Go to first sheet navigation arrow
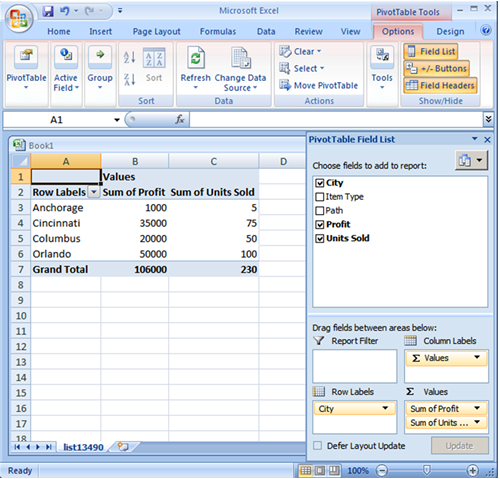 coord(17,447)
